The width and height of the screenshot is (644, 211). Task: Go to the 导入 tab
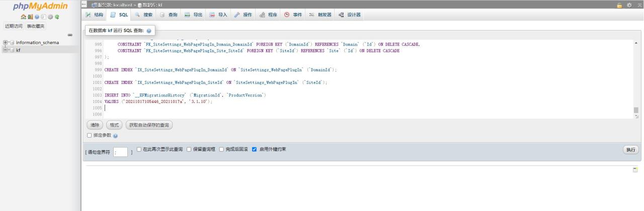click(x=218, y=15)
